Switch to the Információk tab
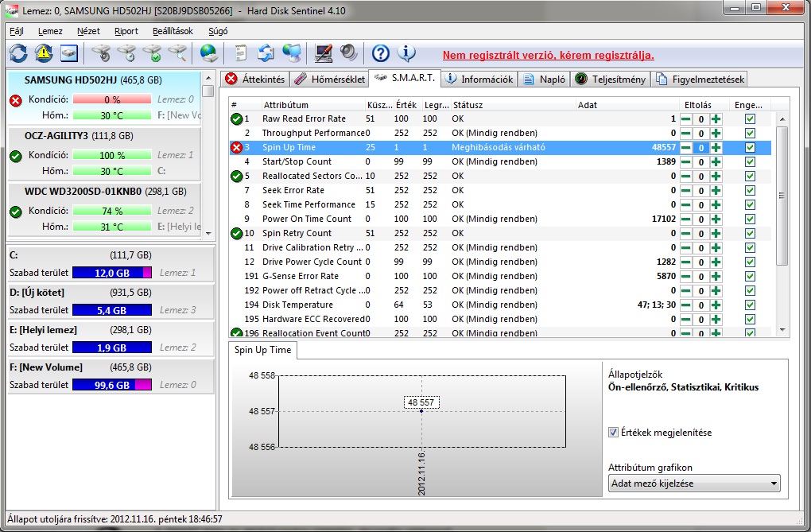Viewport: 811px width, 532px height. [x=479, y=80]
